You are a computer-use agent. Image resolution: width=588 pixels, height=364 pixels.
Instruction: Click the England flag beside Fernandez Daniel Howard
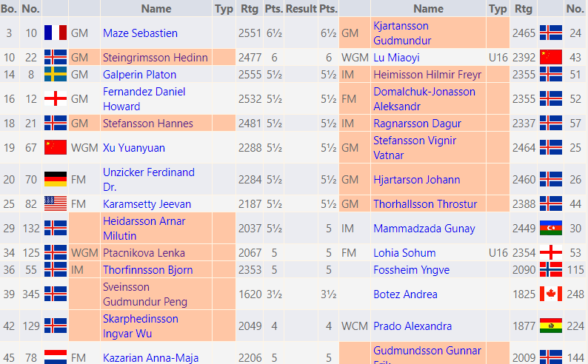[x=56, y=99]
